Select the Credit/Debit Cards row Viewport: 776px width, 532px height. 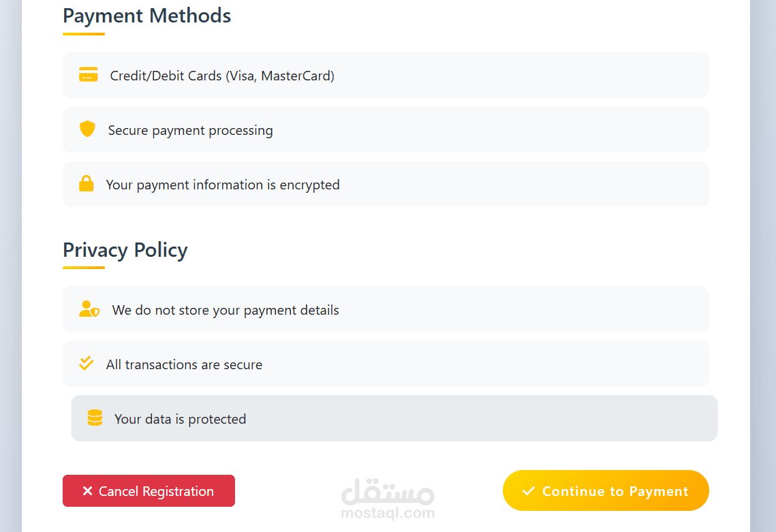tap(386, 75)
